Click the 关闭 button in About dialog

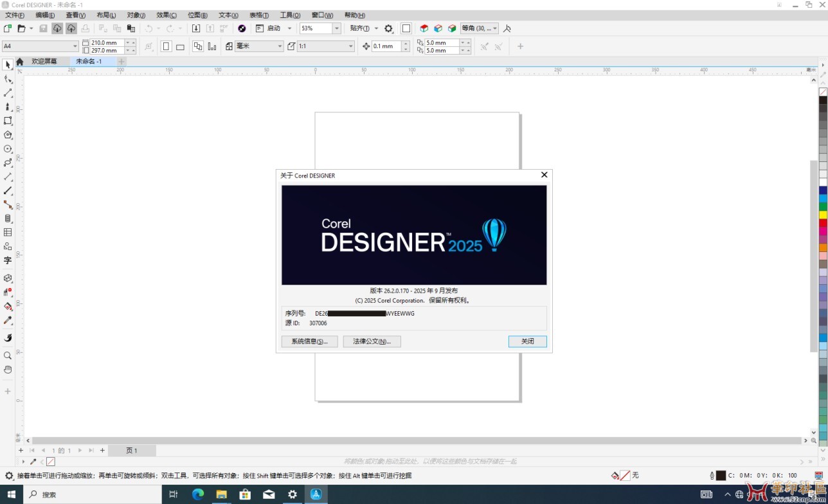pyautogui.click(x=528, y=341)
